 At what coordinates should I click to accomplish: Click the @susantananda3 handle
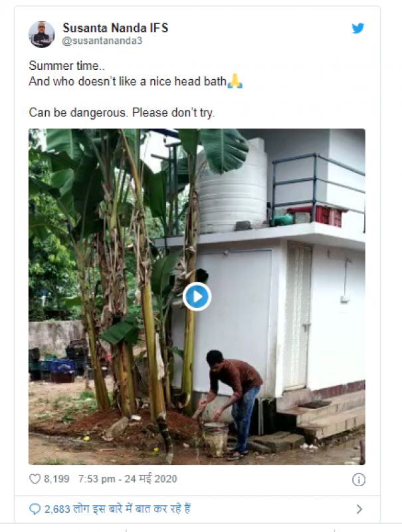102,41
